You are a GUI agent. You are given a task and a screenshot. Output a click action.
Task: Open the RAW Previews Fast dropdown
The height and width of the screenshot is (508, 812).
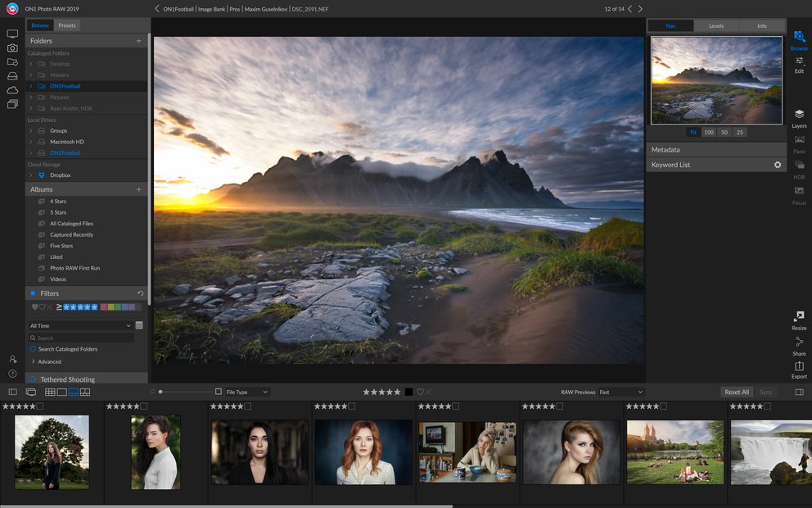(x=620, y=392)
